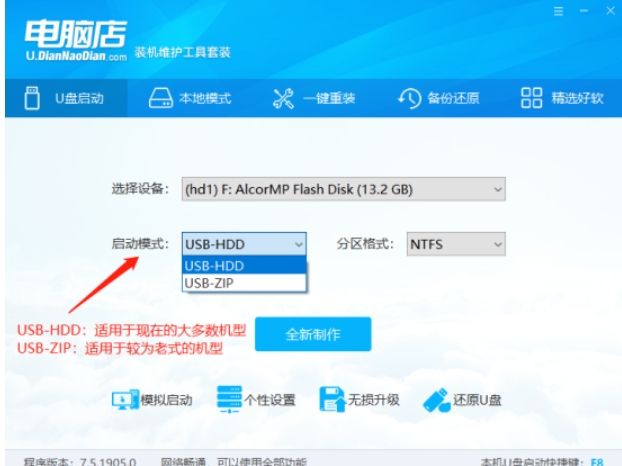Click the hard disk icon for 本地模式

(x=161, y=98)
